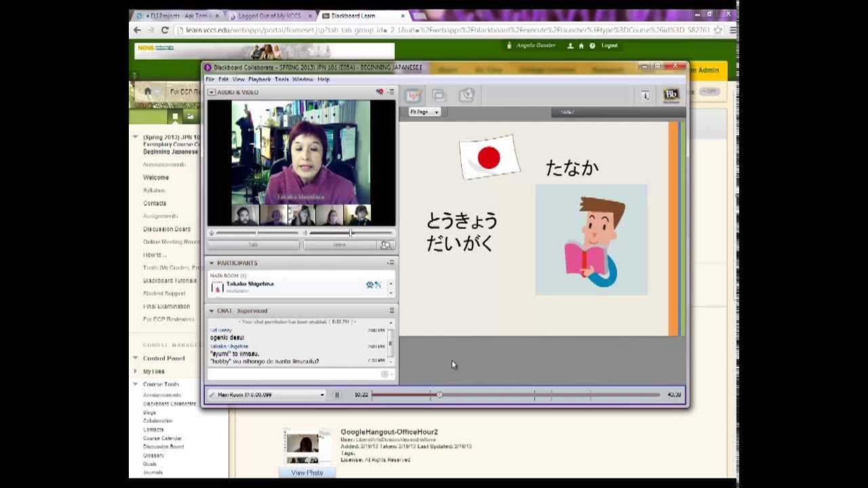Switch to the ELI Projects browser tab
This screenshot has height=488, width=868.
pos(178,16)
